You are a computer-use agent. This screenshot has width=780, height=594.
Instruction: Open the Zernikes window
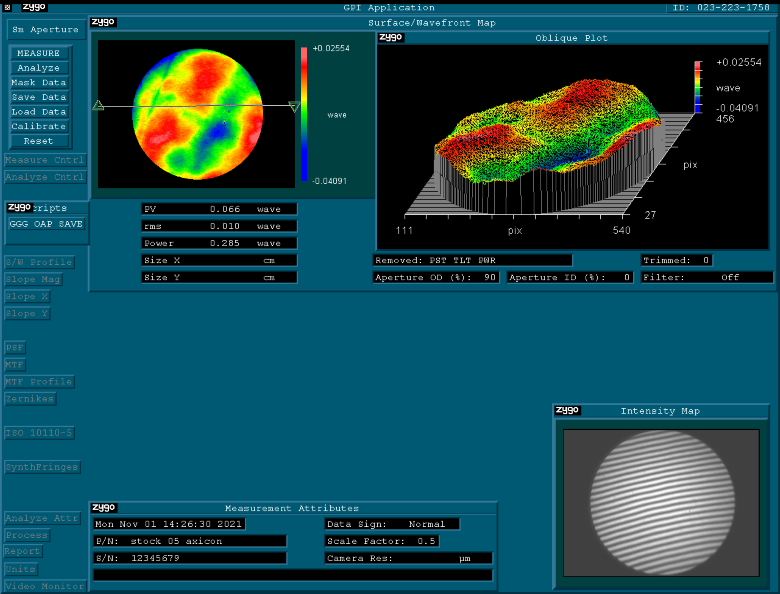tap(30, 398)
